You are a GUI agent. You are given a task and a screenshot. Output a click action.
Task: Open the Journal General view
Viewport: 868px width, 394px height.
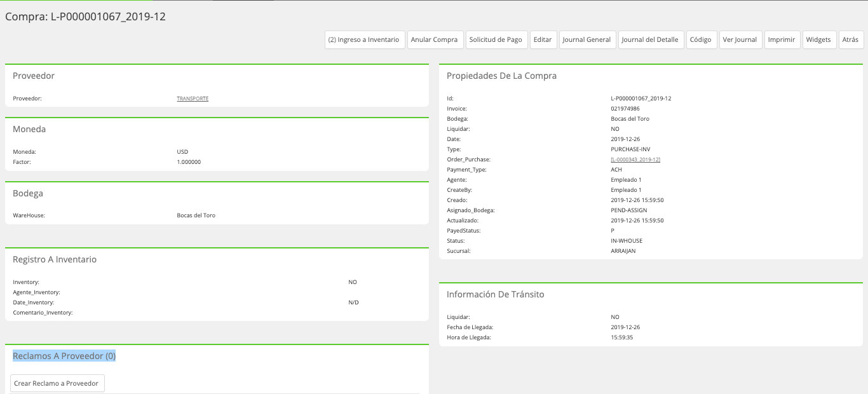587,39
